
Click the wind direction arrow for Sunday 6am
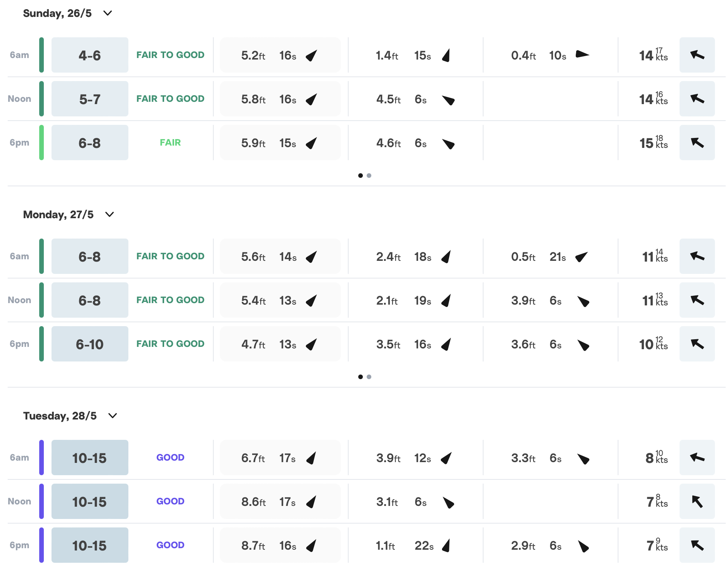[696, 55]
